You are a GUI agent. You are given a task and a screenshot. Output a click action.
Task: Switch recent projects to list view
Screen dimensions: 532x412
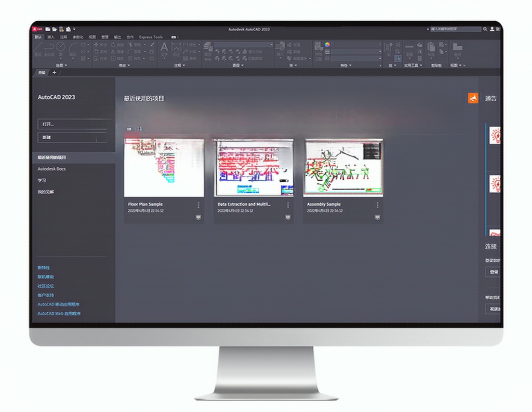tap(129, 129)
